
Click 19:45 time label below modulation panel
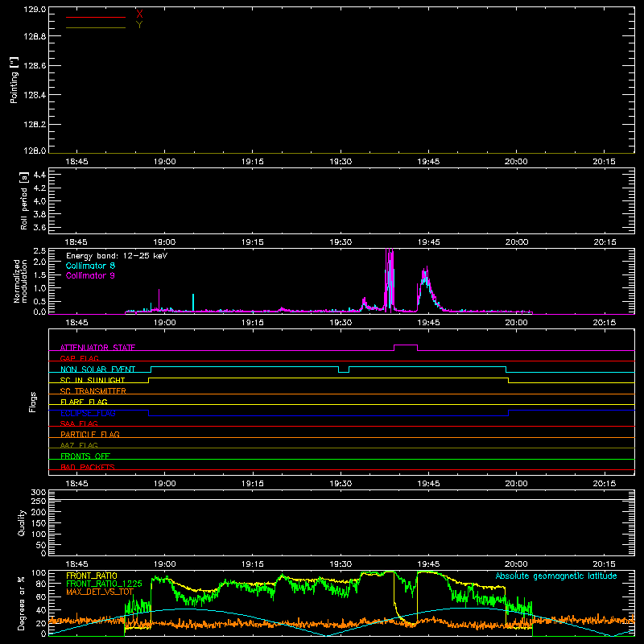[x=429, y=323]
